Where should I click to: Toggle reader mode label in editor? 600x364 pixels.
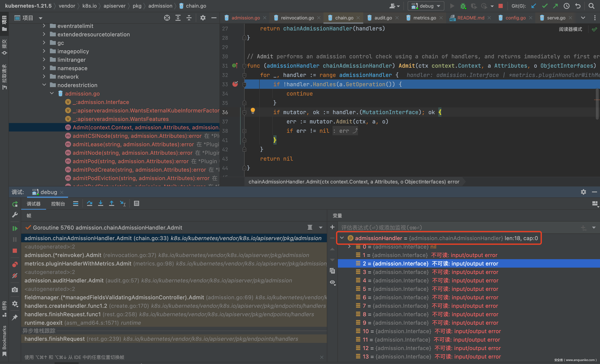click(570, 29)
